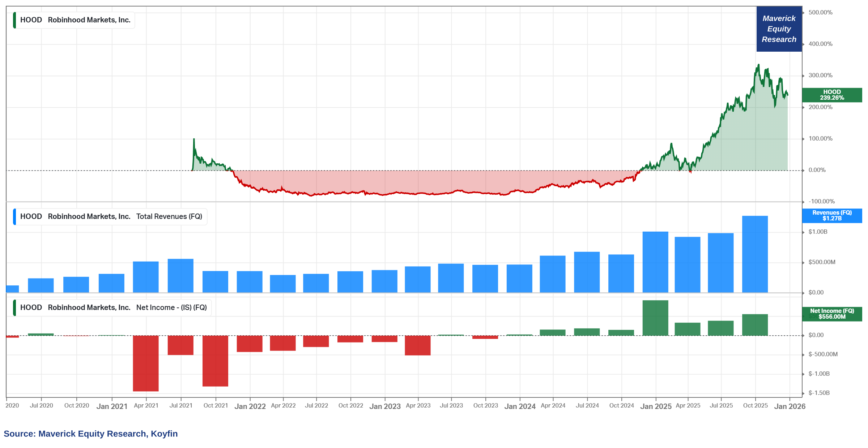Click the blue Revenues (FQ) $1.27B tag
Image resolution: width=868 pixels, height=448 pixels.
pyautogui.click(x=832, y=216)
